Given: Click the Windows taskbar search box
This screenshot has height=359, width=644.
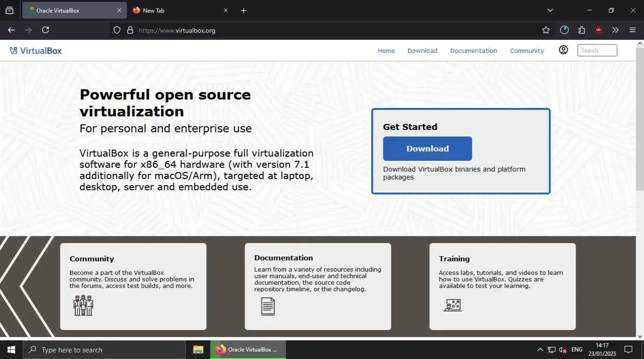Looking at the screenshot, I should (x=104, y=350).
